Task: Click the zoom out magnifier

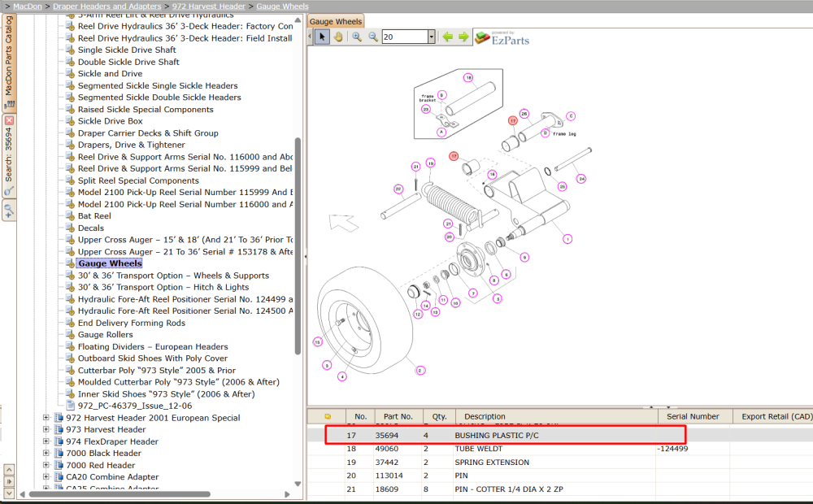Action: coord(373,37)
